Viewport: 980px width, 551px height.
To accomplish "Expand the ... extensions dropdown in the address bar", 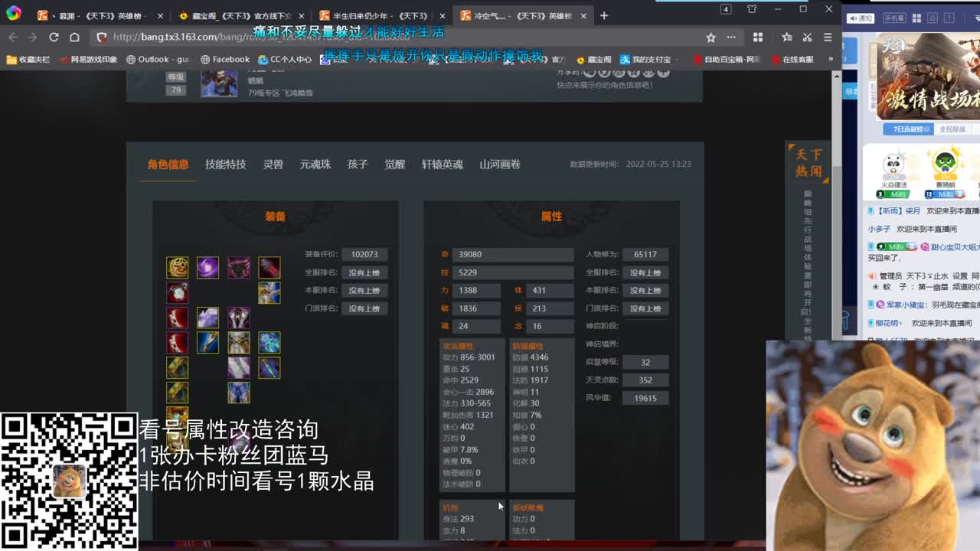I will [x=731, y=37].
